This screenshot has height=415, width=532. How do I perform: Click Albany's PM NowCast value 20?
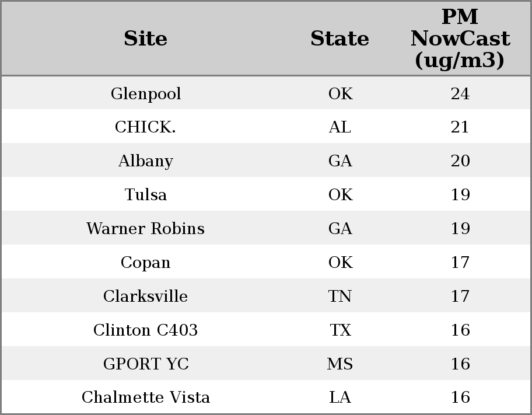460,161
